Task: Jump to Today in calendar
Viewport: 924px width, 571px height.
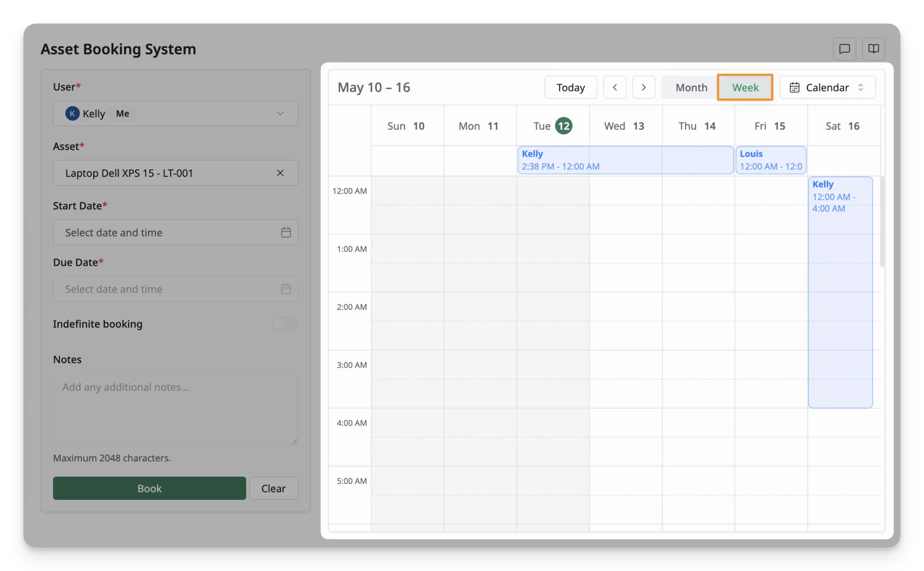Action: (571, 87)
